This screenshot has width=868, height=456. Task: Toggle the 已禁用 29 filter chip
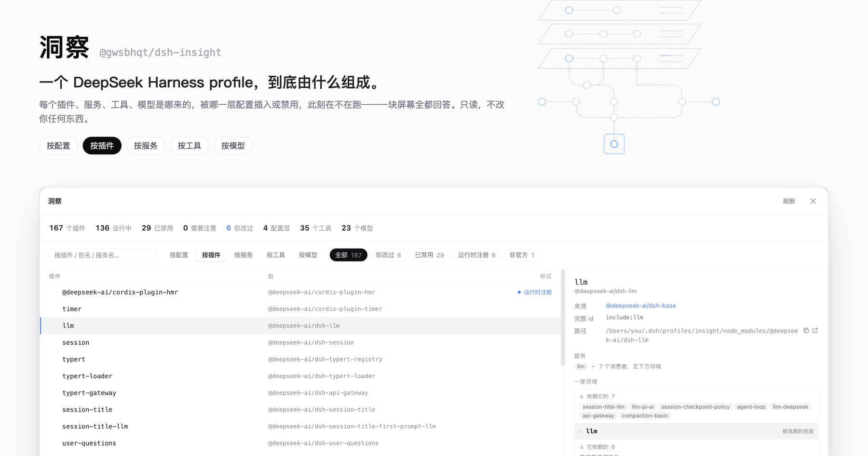pyautogui.click(x=430, y=255)
